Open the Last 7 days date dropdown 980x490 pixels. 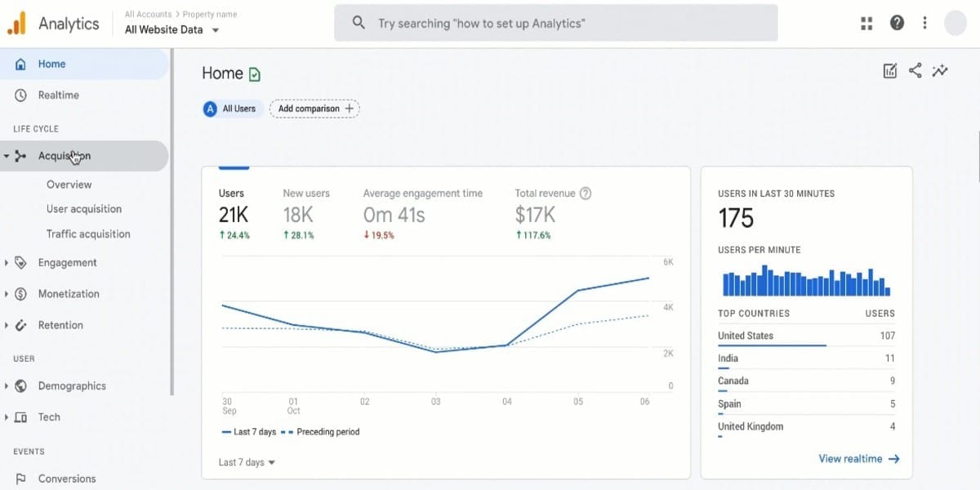click(243, 461)
